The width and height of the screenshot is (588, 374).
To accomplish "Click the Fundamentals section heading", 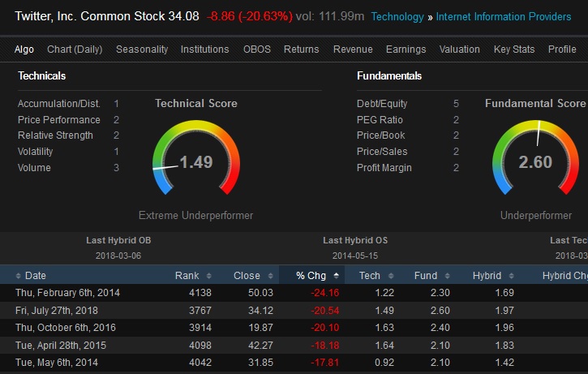I will [389, 75].
